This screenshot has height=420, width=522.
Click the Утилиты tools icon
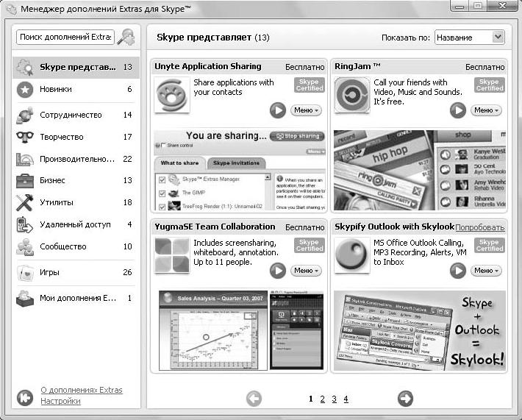pyautogui.click(x=25, y=202)
